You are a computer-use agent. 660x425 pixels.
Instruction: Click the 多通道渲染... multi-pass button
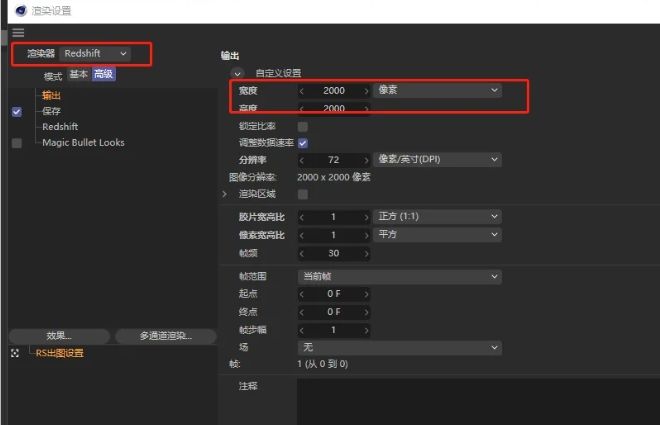coord(165,336)
